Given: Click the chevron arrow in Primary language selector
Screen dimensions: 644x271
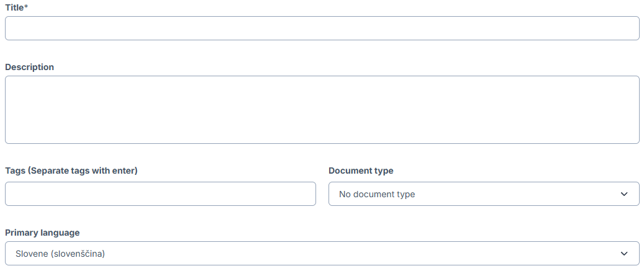Looking at the screenshot, I should click(x=624, y=254).
